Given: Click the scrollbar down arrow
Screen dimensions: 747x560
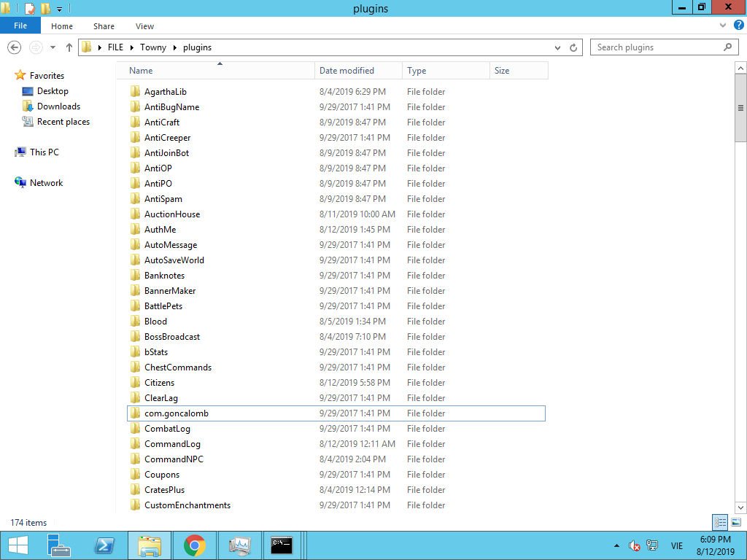Looking at the screenshot, I should pyautogui.click(x=740, y=507).
